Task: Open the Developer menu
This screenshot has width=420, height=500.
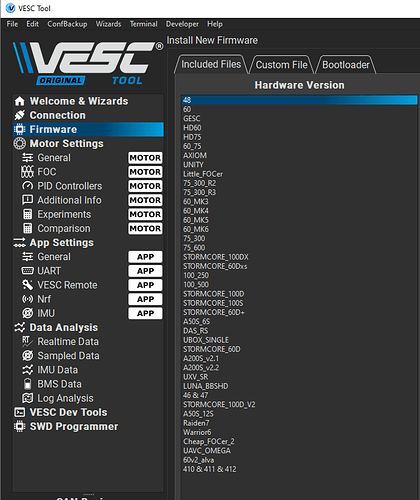Action: click(x=182, y=24)
